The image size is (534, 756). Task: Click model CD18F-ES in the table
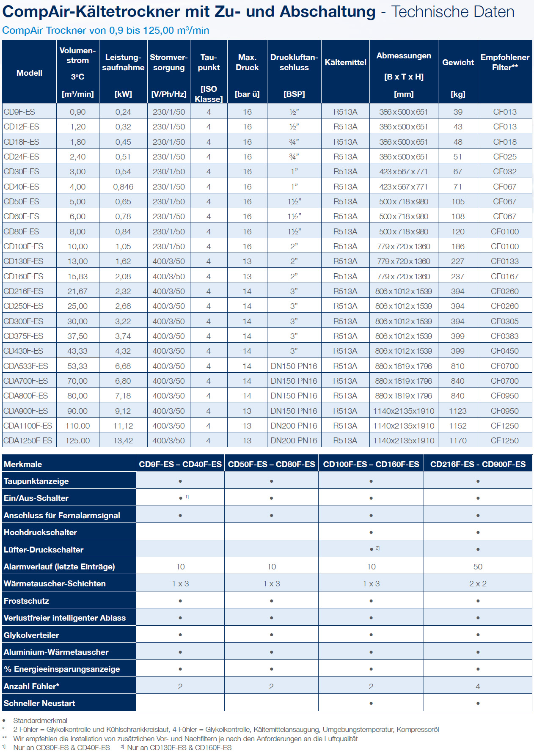[x=22, y=142]
